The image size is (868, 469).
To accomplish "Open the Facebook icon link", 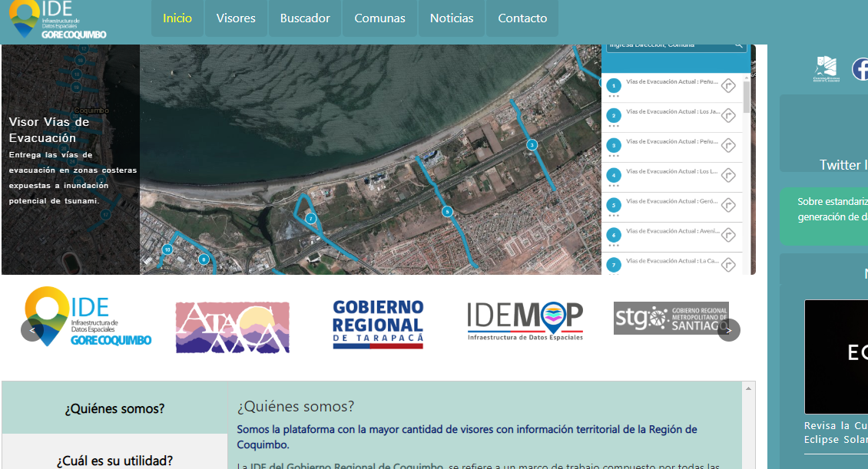I will 860,69.
